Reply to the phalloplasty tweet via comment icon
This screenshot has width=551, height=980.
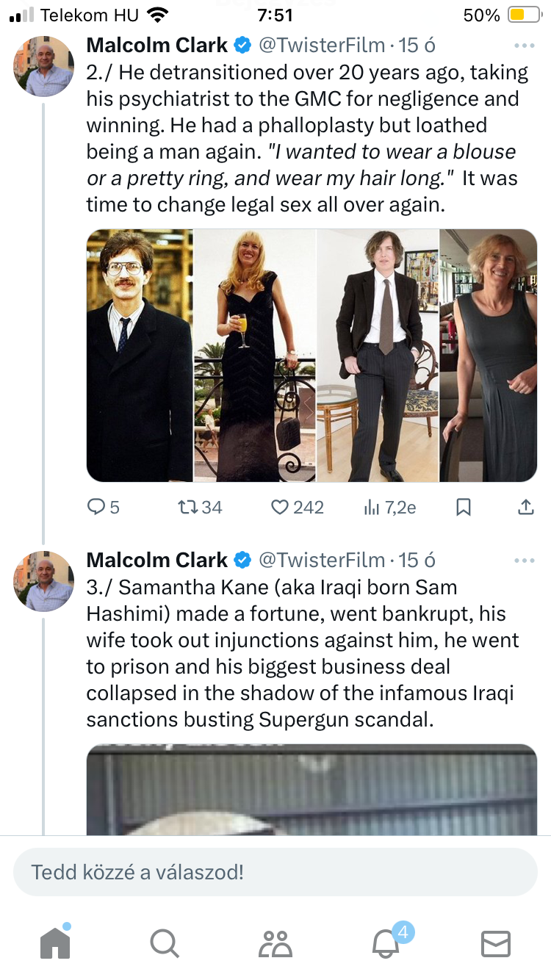(97, 507)
